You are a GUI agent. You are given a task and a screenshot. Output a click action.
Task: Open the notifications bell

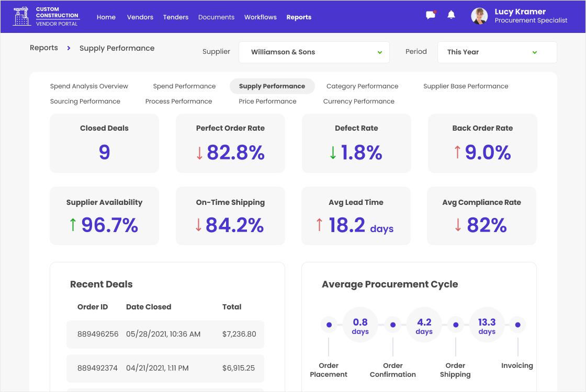coord(451,15)
